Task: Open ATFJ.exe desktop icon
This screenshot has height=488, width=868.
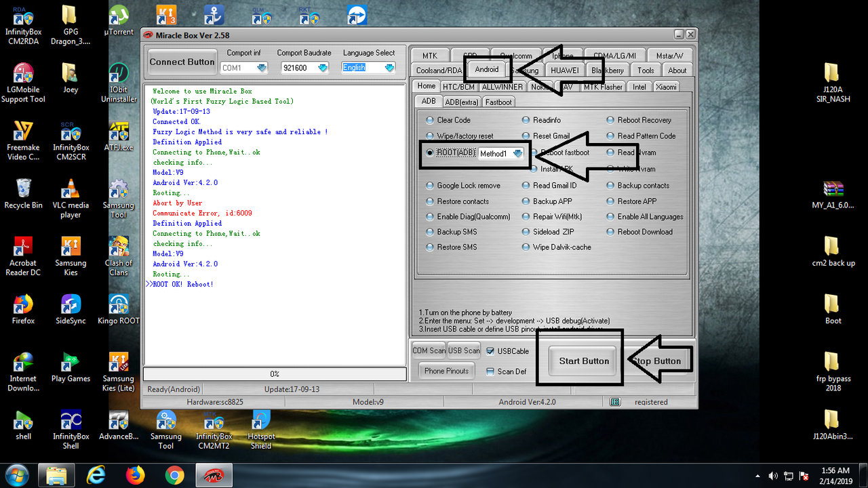Action: click(119, 136)
